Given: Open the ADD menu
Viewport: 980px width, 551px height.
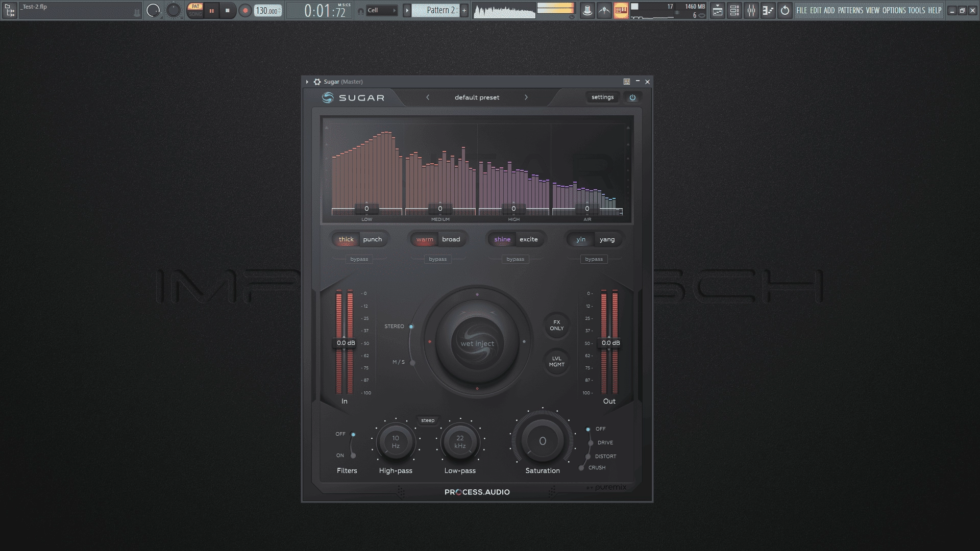Looking at the screenshot, I should [x=829, y=10].
